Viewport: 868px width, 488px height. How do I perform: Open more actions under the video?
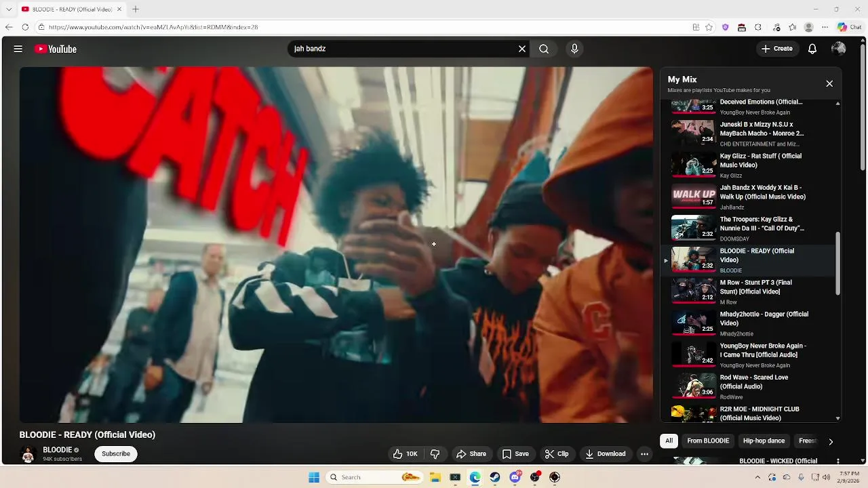click(645, 454)
